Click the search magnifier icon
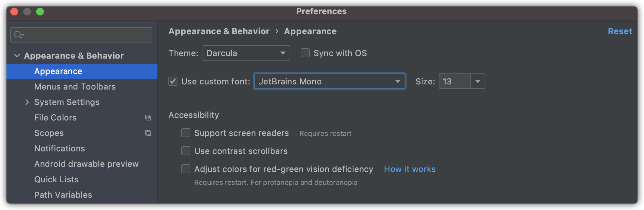Image resolution: width=644 pixels, height=210 pixels. tap(18, 35)
